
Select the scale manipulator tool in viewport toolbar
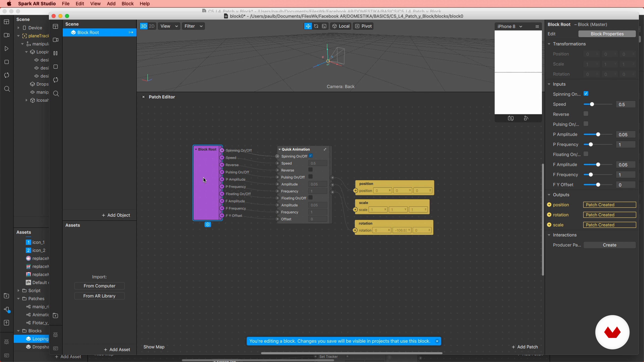324,26
